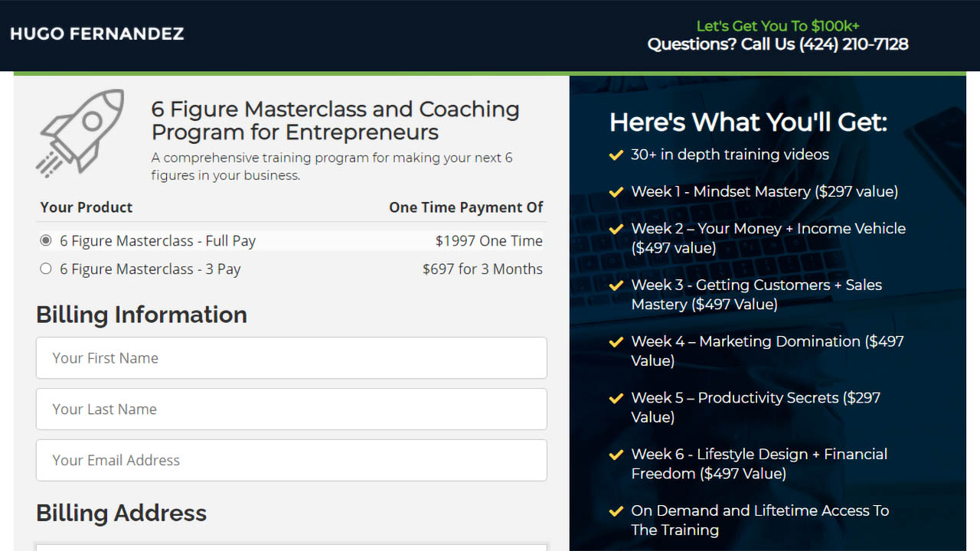The height and width of the screenshot is (551, 980).
Task: Click checkmark beside Week 5 – Productivity Secrets
Action: (x=616, y=398)
